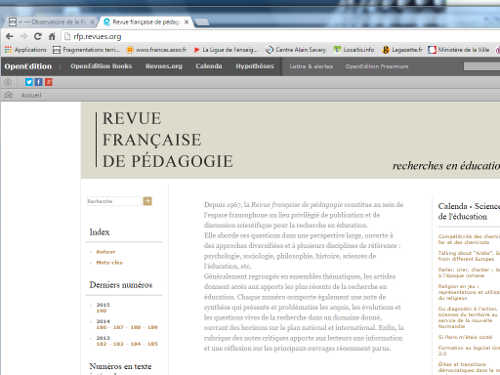Share page via Twitter icon
The width and height of the screenshot is (500, 375).
point(29,82)
